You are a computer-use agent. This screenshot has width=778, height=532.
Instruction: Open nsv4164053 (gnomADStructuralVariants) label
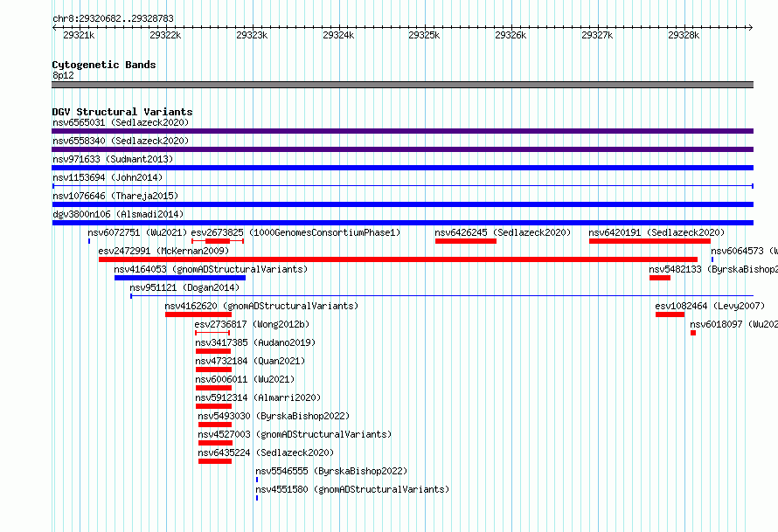pyautogui.click(x=211, y=269)
